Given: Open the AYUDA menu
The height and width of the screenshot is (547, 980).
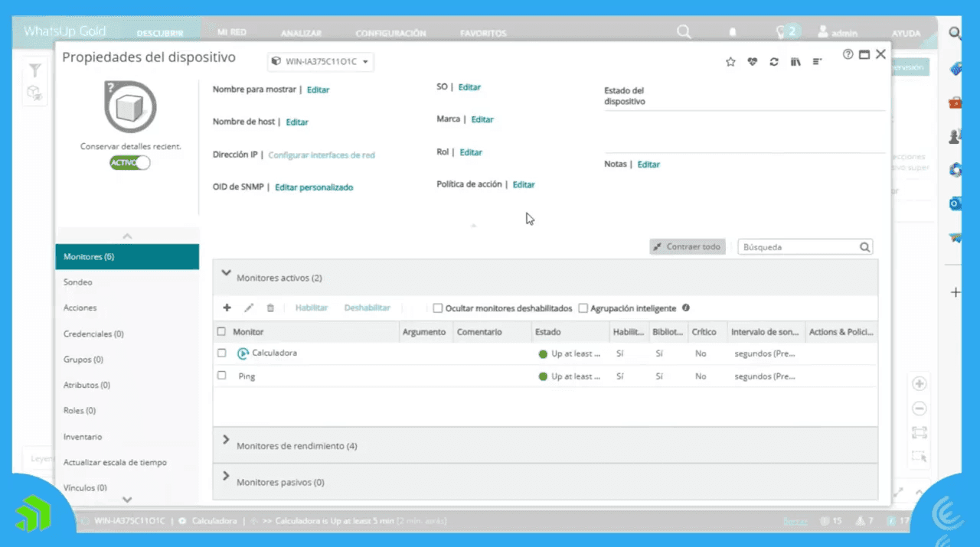Looking at the screenshot, I should (x=906, y=34).
